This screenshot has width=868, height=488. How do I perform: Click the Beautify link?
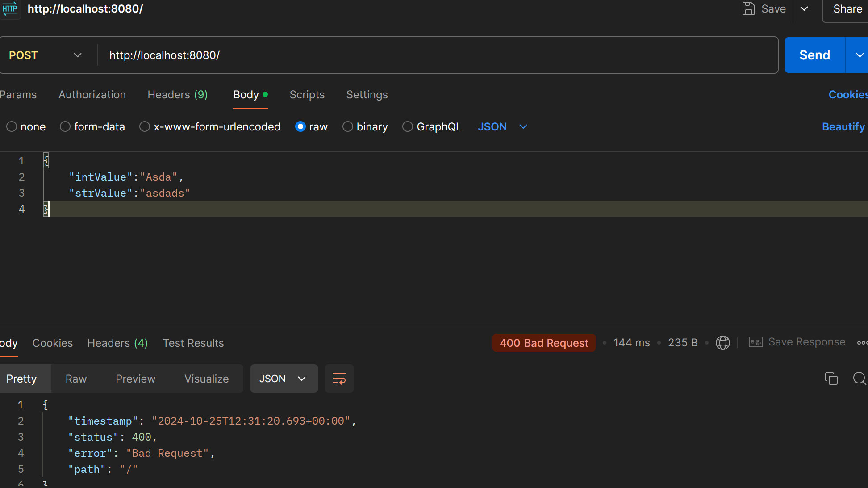click(843, 127)
